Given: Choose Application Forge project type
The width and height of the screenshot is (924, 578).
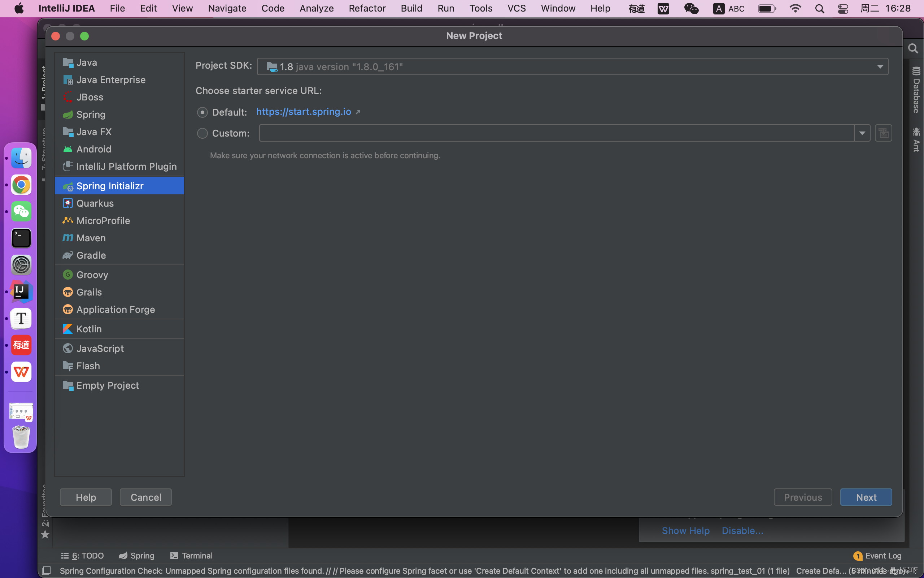Looking at the screenshot, I should pos(119,309).
